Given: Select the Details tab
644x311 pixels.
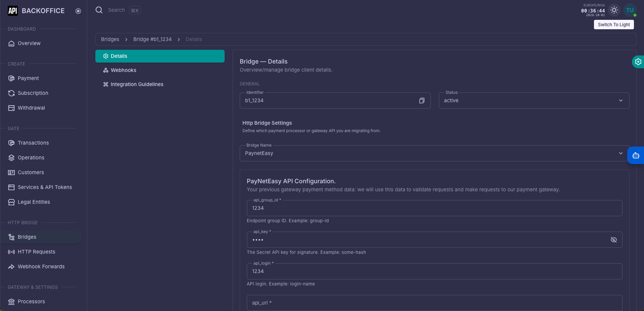Looking at the screenshot, I should 160,56.
